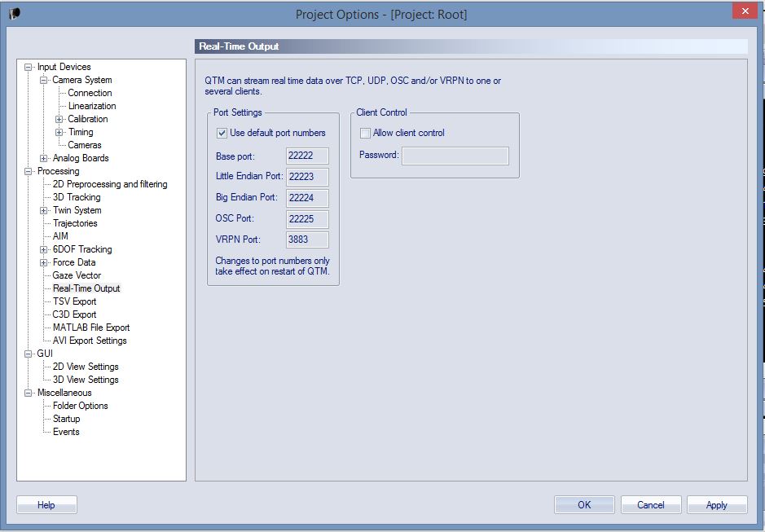The height and width of the screenshot is (532, 765).
Task: Click the QTM app icon in title bar
Action: pos(14,14)
